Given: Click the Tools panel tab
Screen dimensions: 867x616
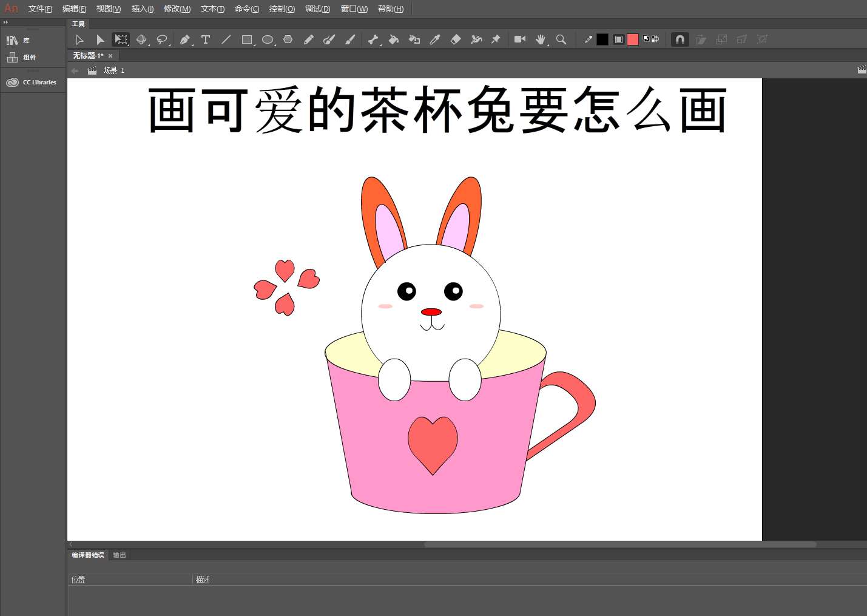Looking at the screenshot, I should [78, 24].
